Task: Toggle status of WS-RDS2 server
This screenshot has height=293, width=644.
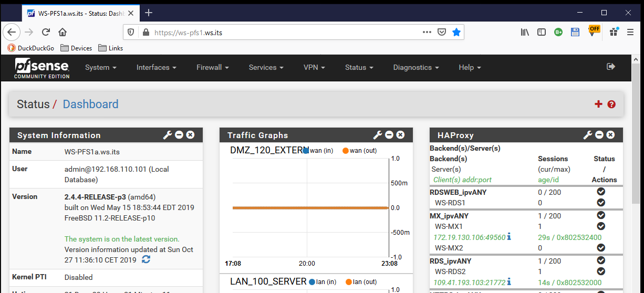Action: 601,271
